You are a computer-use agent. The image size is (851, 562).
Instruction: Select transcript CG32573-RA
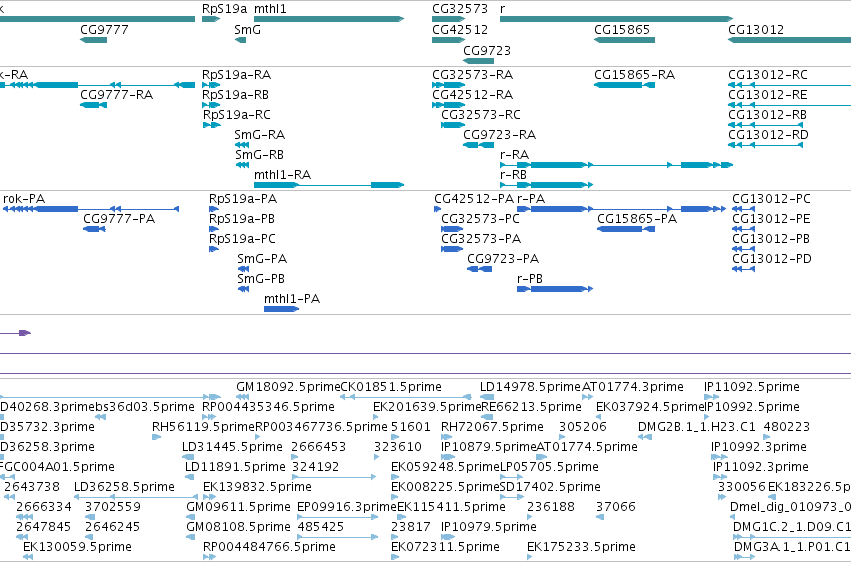point(448,85)
